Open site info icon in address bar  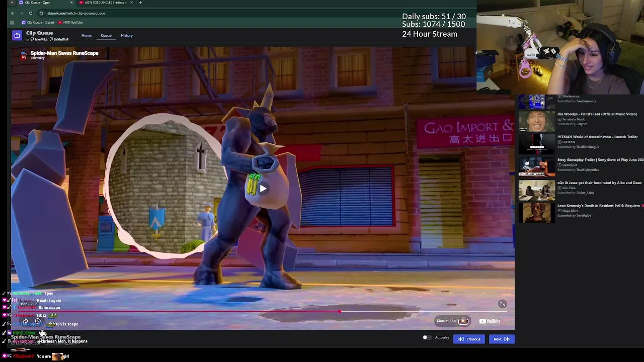(x=41, y=13)
